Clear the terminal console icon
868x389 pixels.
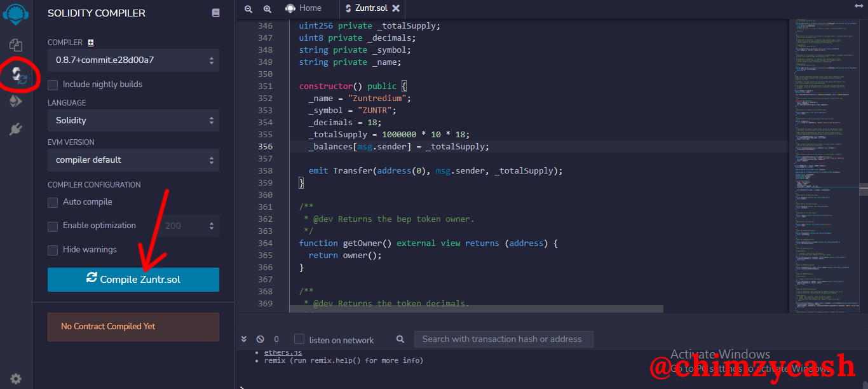click(260, 339)
